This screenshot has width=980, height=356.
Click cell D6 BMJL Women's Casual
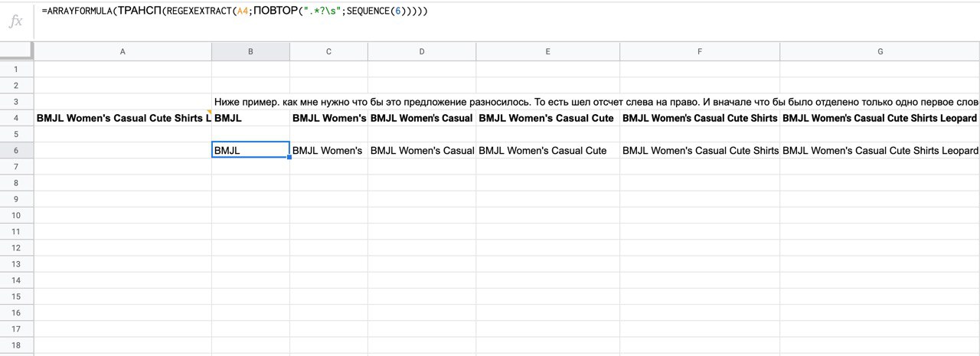[422, 151]
